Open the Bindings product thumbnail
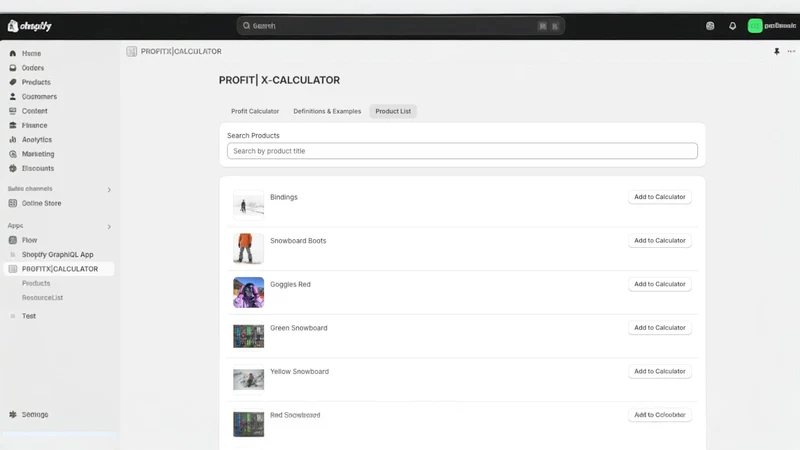Image resolution: width=800 pixels, height=450 pixels. (248, 205)
